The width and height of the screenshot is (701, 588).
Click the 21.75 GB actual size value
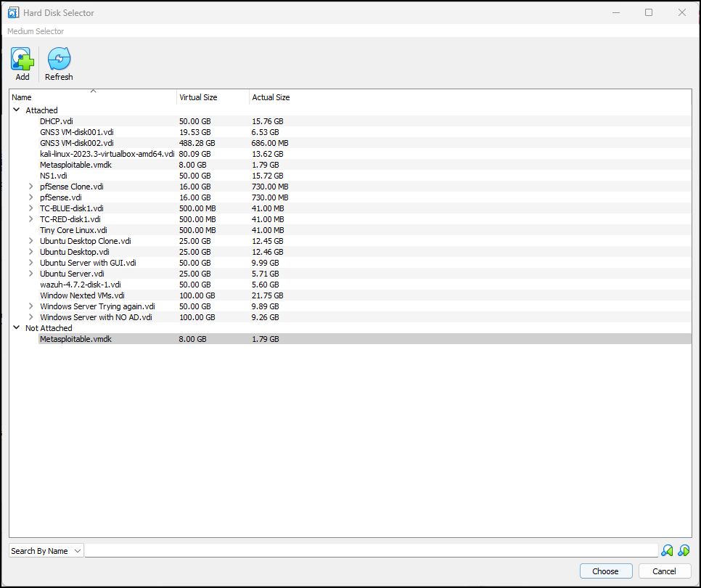[x=267, y=295]
